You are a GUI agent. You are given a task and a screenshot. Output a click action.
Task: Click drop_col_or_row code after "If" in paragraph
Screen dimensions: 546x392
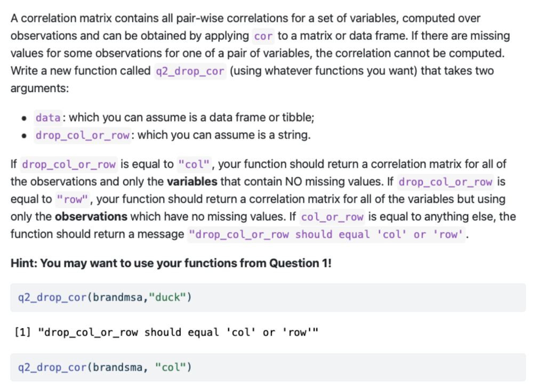pyautogui.click(x=69, y=164)
